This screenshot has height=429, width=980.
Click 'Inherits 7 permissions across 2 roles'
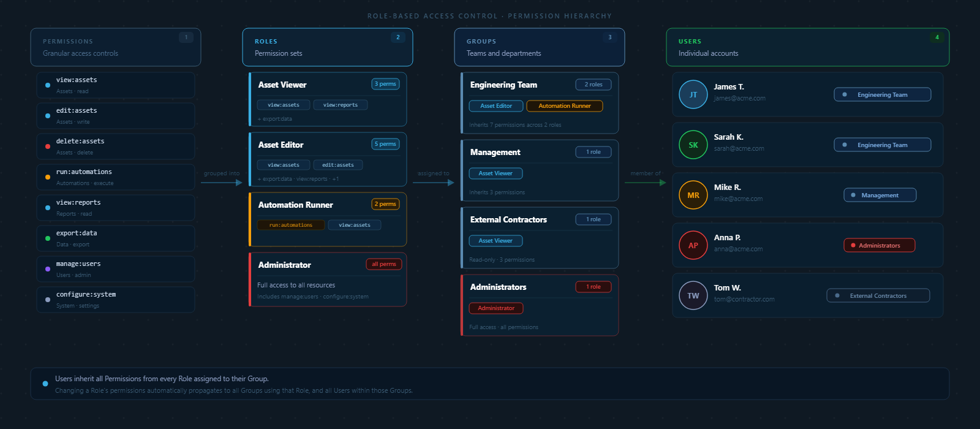pyautogui.click(x=515, y=125)
